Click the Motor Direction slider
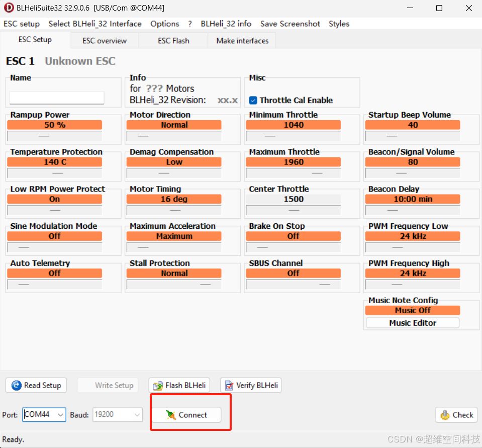Image resolution: width=482 pixels, height=448 pixels. tap(174, 136)
